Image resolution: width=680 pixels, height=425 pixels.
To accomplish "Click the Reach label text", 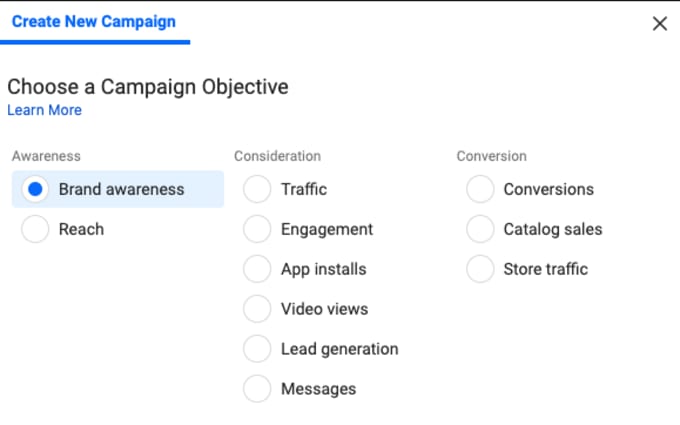I will click(x=82, y=229).
